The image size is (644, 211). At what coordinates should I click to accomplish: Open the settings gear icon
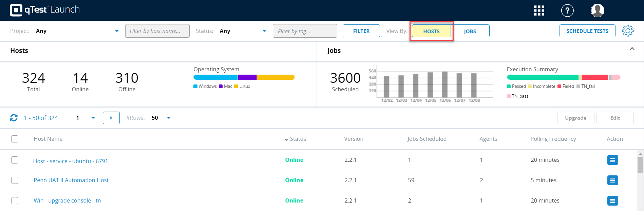[x=627, y=31]
